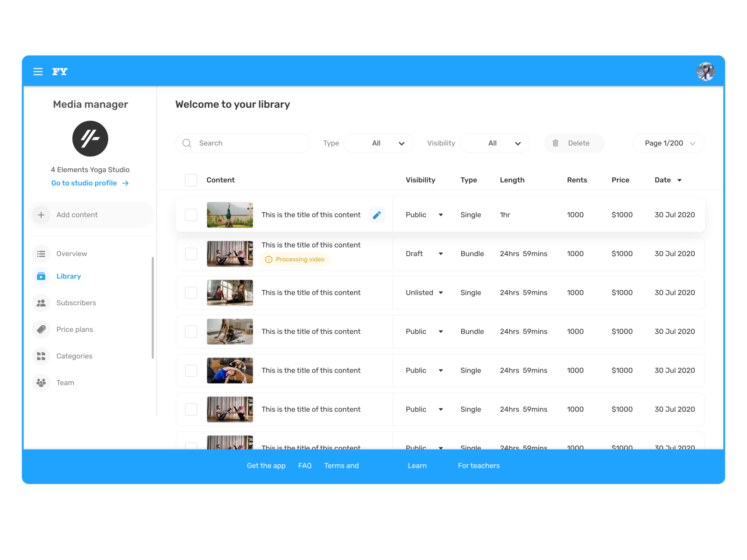Image resolution: width=747 pixels, height=560 pixels.
Task: Select the Library icon in the sidebar
Action: (41, 276)
